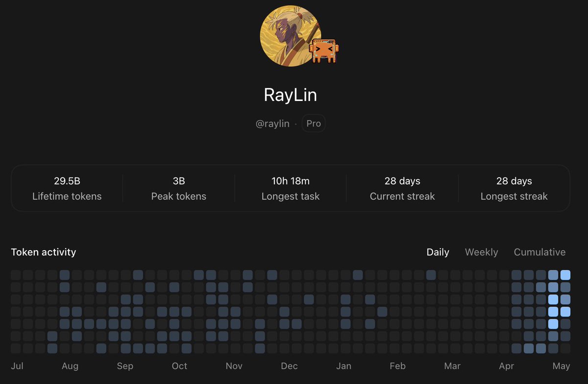Image resolution: width=588 pixels, height=384 pixels.
Task: Click the 28 days Current streak value
Action: (402, 181)
